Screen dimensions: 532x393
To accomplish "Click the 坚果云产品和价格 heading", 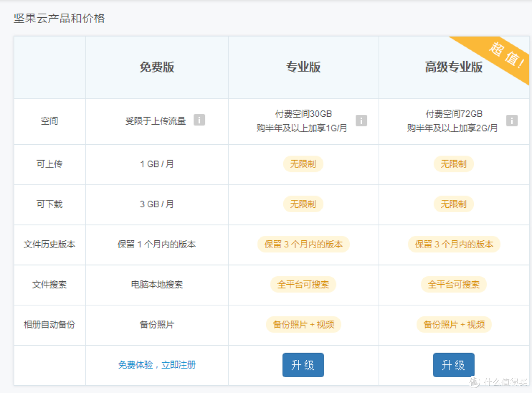I will click(x=60, y=18).
